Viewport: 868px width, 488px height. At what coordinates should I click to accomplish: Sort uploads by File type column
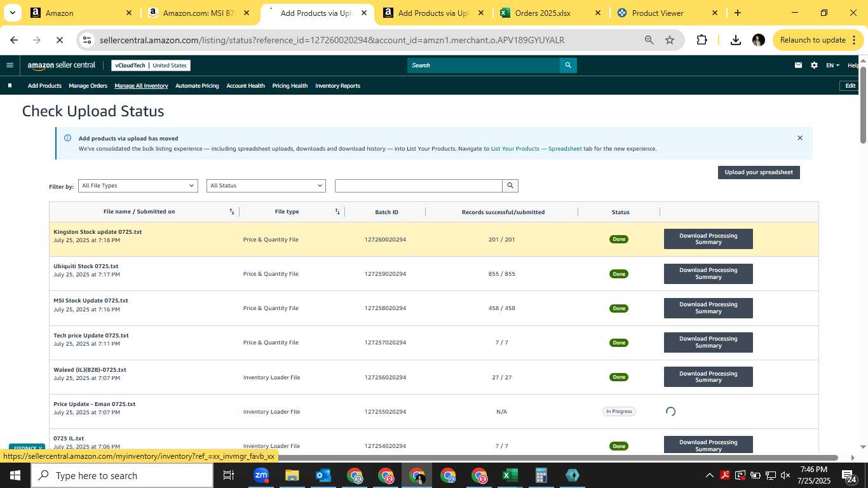pyautogui.click(x=337, y=212)
